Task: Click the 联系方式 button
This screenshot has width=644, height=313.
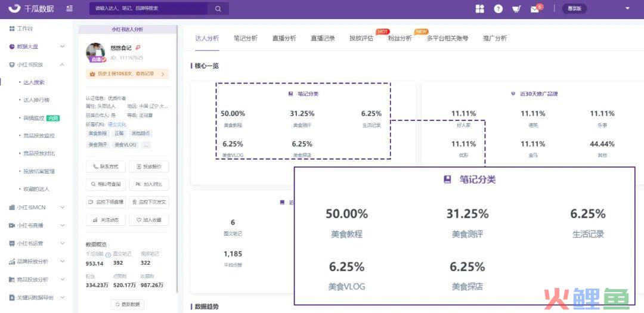Action: click(x=106, y=167)
